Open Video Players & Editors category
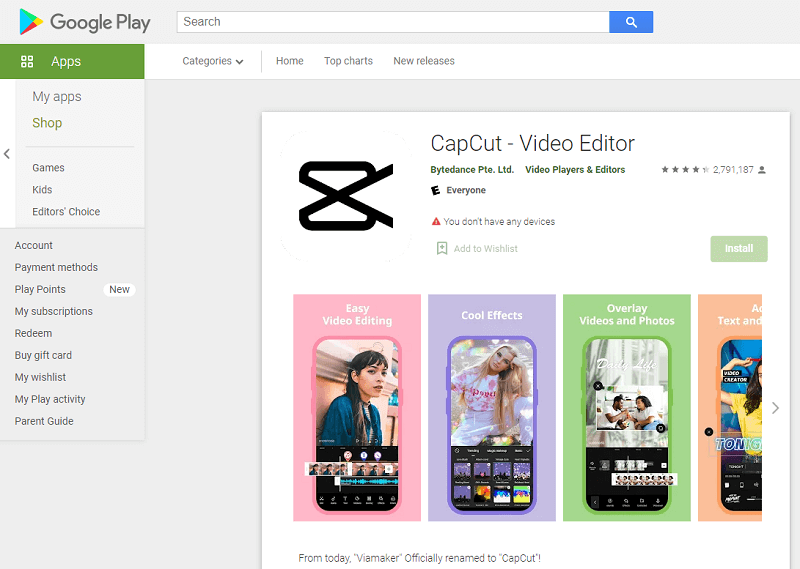 575,169
